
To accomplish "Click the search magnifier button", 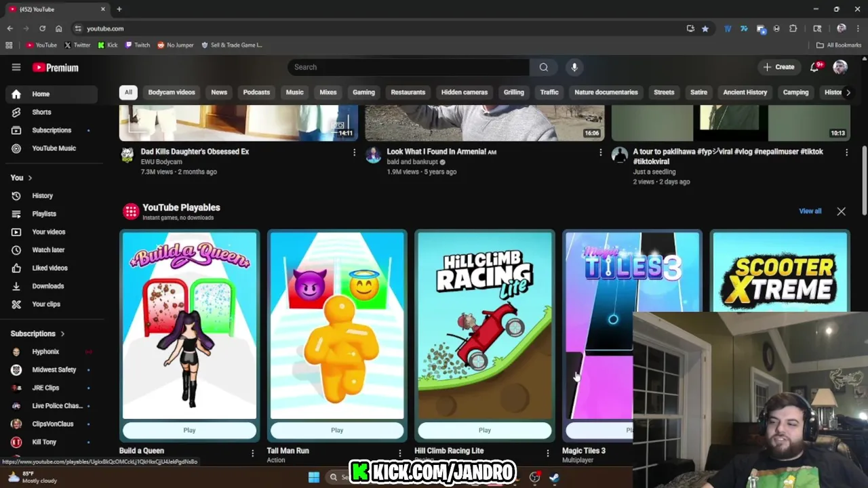I will click(543, 67).
